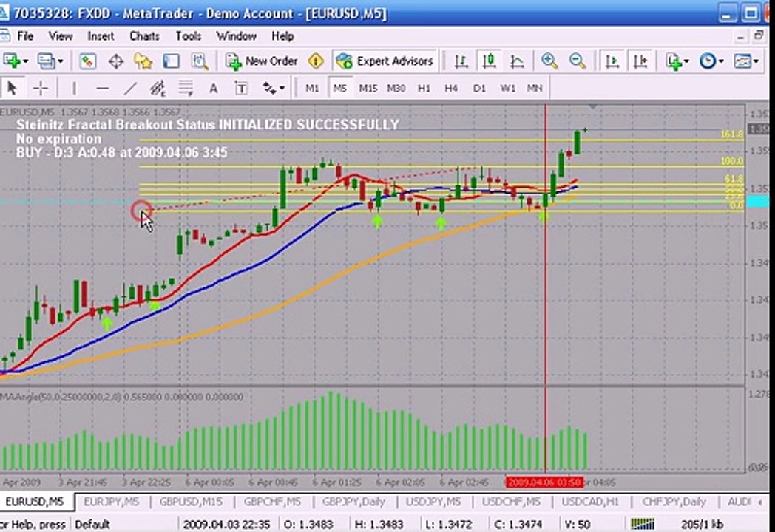This screenshot has height=532, width=775.
Task: Select the crosshair tool
Action: click(41, 89)
